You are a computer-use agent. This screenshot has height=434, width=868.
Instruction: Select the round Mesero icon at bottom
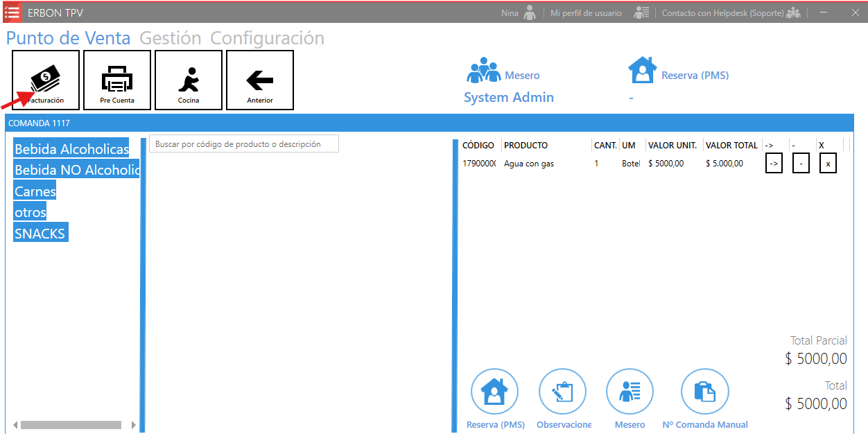tap(630, 392)
